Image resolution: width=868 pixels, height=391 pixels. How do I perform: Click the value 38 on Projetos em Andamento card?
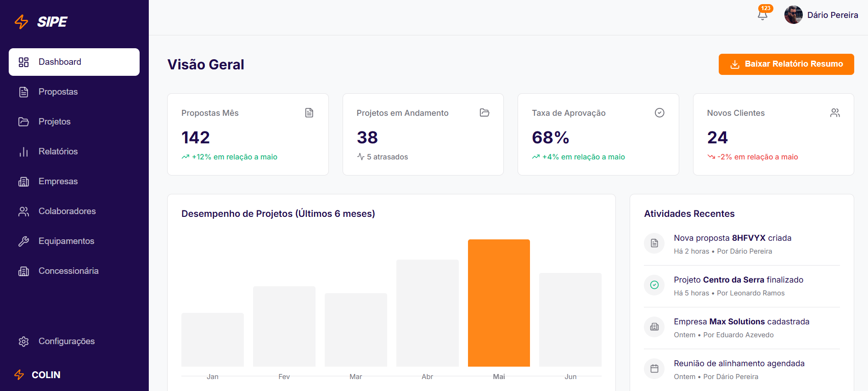367,137
